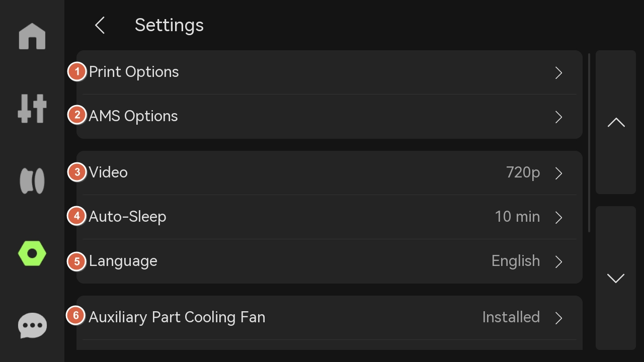Screen dimensions: 644x362
Task: Open the Language chevron arrow
Action: click(558, 262)
